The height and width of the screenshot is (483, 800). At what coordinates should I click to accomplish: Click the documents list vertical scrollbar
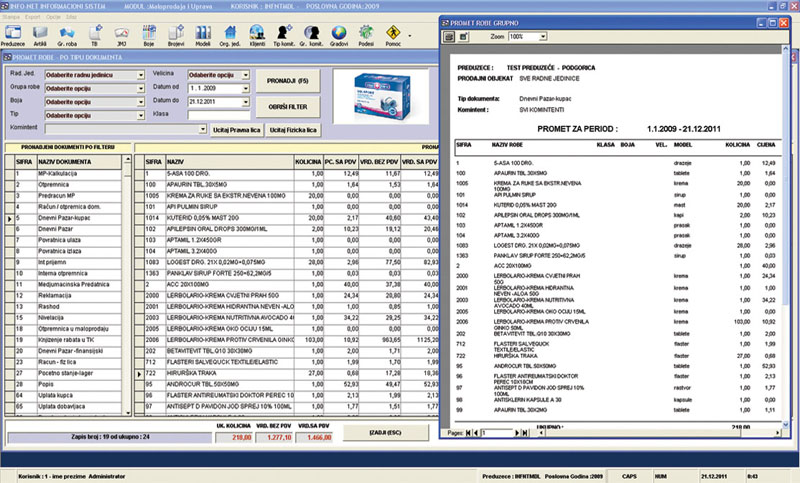pyautogui.click(x=128, y=286)
